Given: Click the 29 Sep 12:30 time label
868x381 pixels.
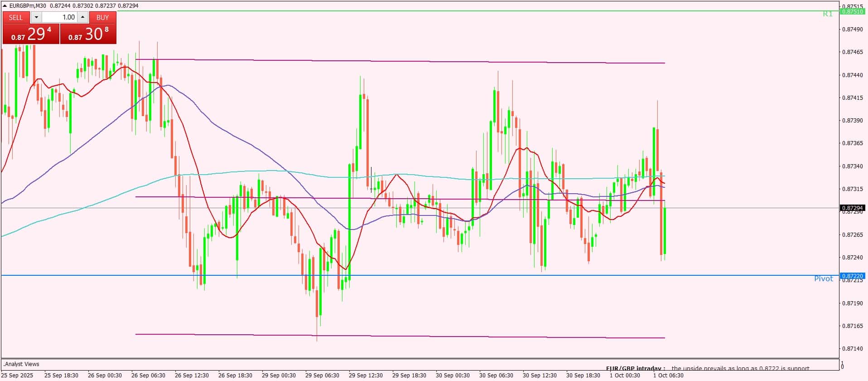Looking at the screenshot, I should pyautogui.click(x=366, y=376).
